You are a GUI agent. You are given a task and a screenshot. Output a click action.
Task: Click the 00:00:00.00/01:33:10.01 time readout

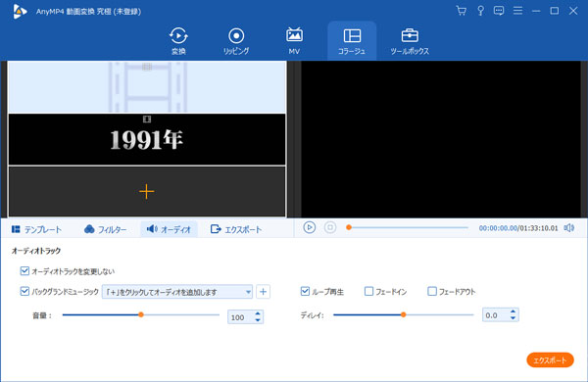pyautogui.click(x=518, y=228)
